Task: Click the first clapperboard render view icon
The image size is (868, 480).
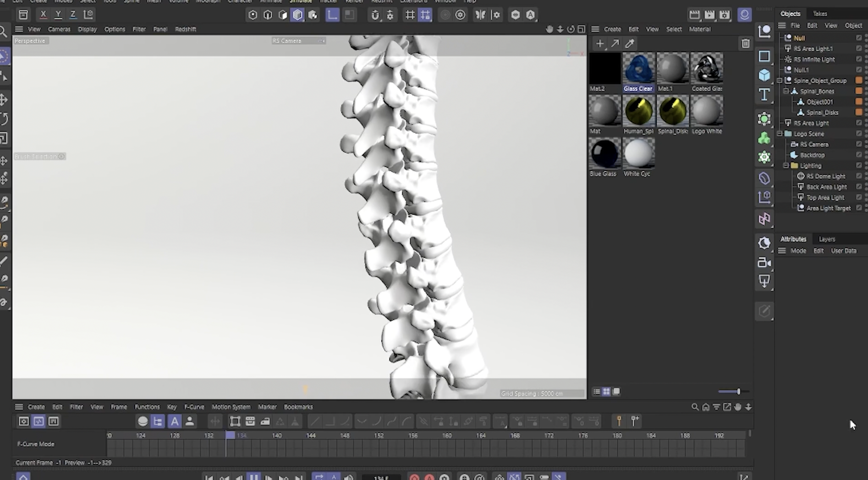Action: pos(694,15)
